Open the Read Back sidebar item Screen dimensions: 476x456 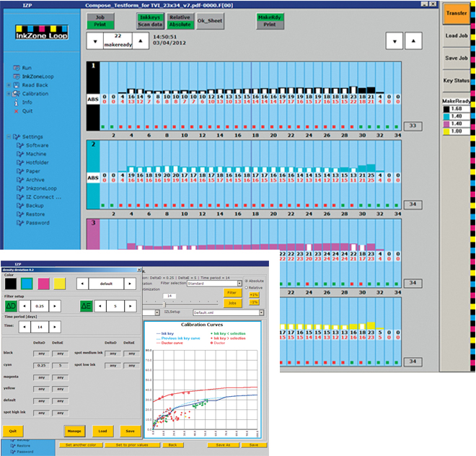coord(35,84)
